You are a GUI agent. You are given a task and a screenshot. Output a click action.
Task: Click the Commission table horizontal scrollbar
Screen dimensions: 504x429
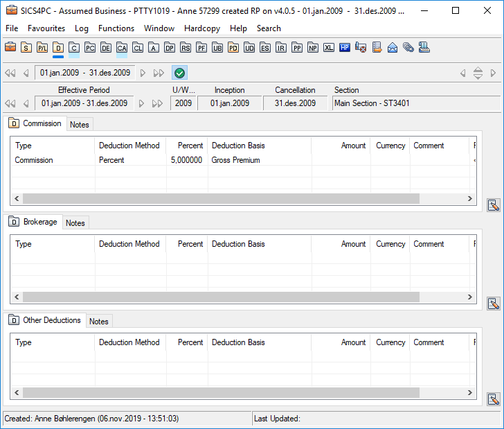pyautogui.click(x=222, y=199)
